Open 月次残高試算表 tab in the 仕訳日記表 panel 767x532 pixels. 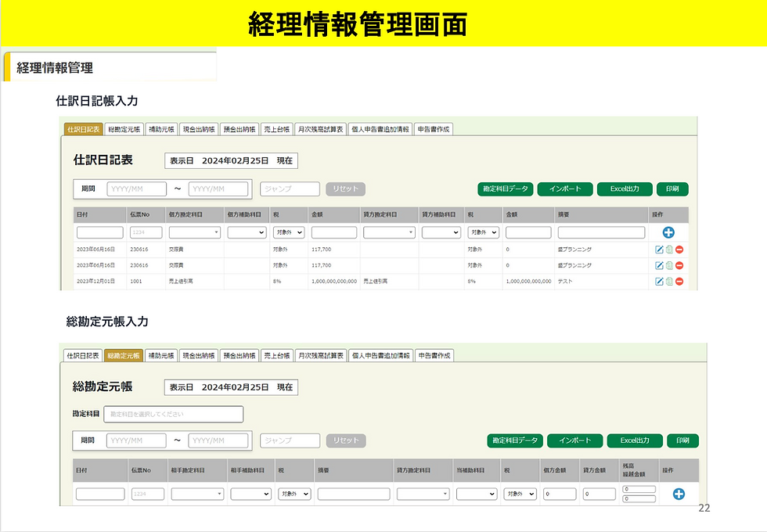point(320,129)
